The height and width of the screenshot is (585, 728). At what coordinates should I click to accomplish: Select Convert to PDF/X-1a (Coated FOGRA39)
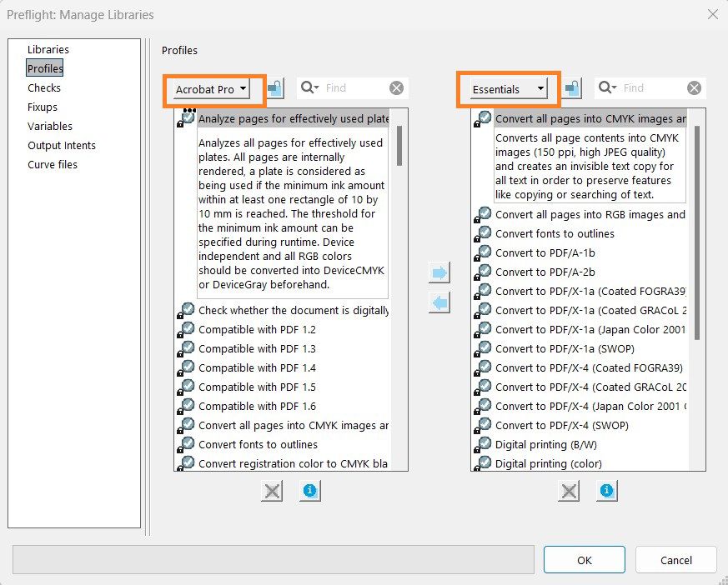tap(590, 292)
